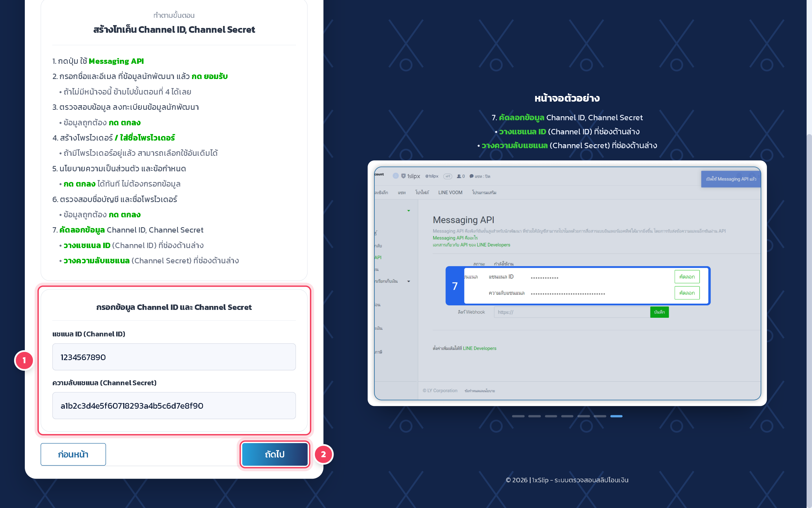
Task: Click the Channel ID input field
Action: (174, 357)
